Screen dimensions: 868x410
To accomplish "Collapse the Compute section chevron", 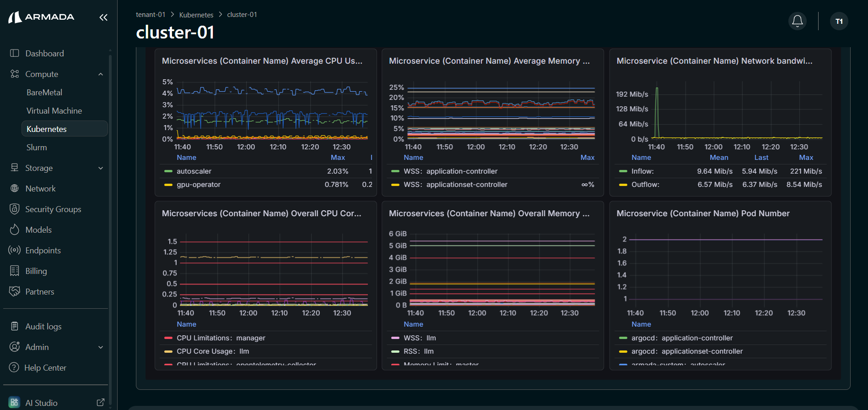I will click(x=101, y=74).
